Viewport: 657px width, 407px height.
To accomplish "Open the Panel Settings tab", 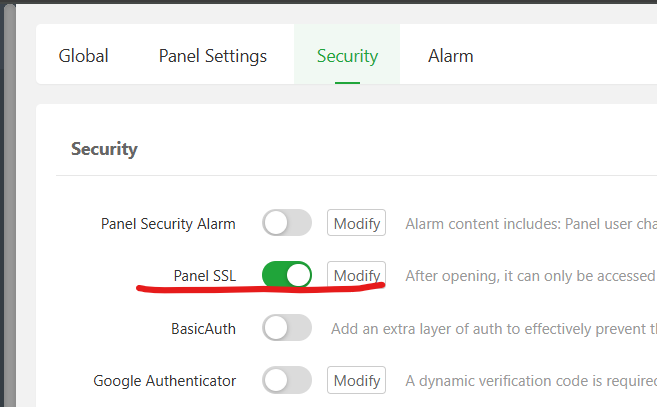I will pyautogui.click(x=213, y=55).
